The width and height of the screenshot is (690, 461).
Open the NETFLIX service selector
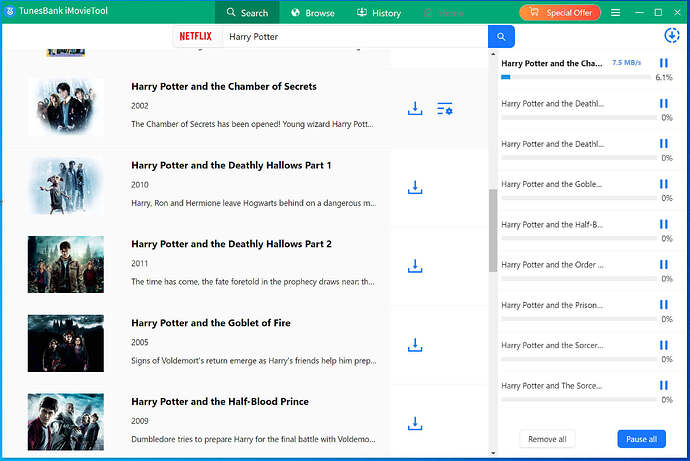pos(195,36)
